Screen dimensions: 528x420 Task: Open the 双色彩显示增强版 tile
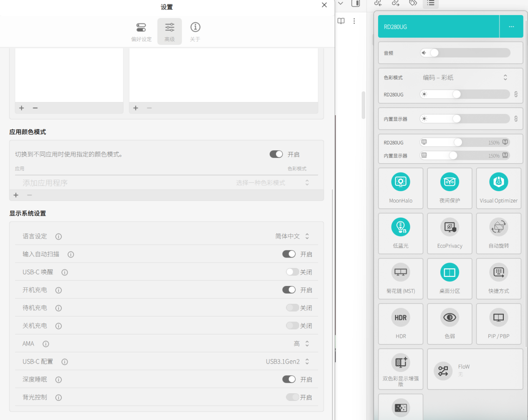tap(401, 369)
